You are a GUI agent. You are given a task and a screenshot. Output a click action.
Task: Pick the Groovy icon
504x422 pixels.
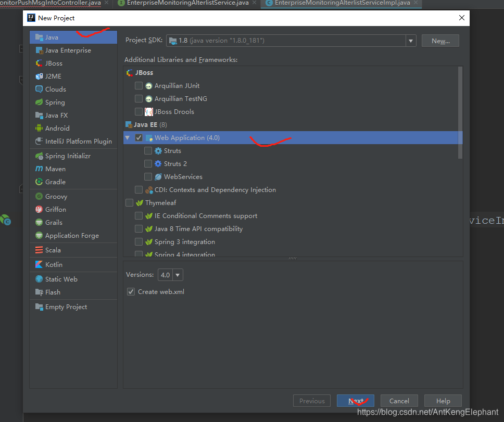pyautogui.click(x=39, y=197)
